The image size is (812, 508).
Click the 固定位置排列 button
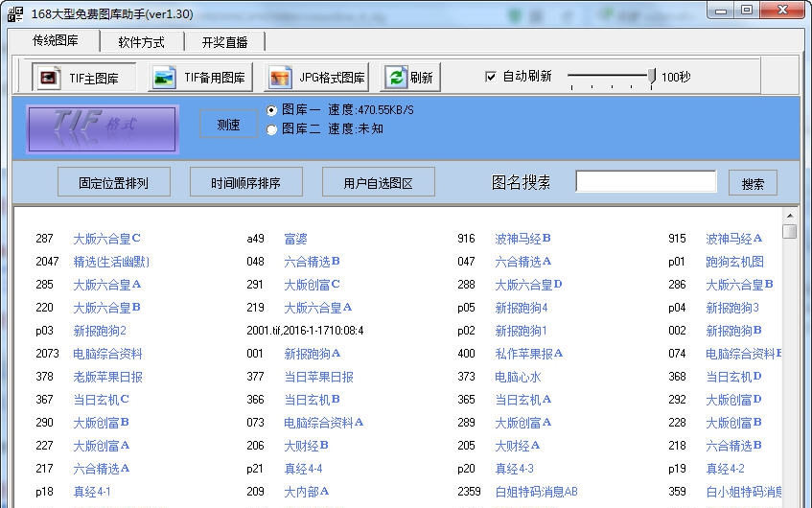click(114, 182)
